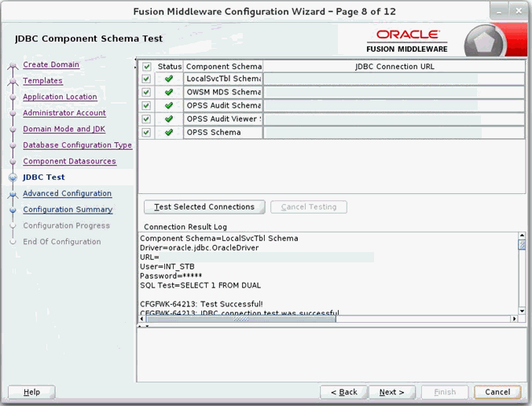
Task: Cancel the configuration wizard
Action: (x=497, y=392)
